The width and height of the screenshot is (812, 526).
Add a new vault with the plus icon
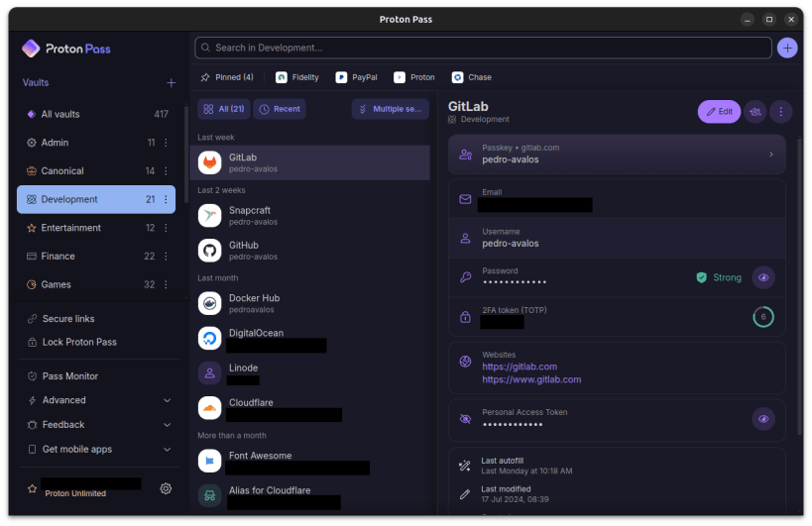coord(171,83)
